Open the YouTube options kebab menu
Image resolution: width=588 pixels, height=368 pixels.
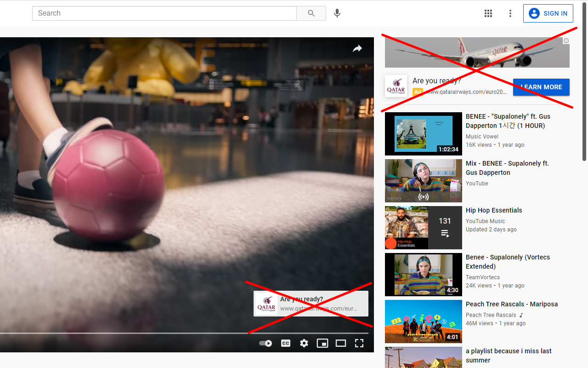(510, 13)
